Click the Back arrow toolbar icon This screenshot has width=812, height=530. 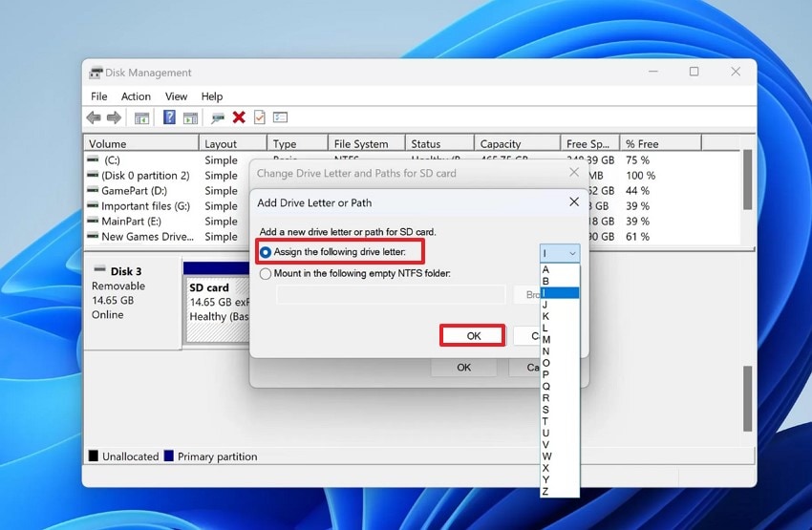(94, 117)
